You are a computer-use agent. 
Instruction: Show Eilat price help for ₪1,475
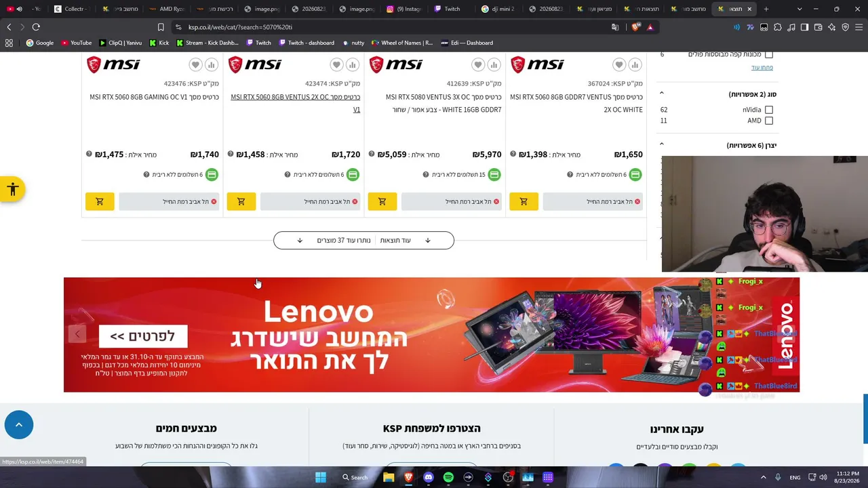point(89,155)
